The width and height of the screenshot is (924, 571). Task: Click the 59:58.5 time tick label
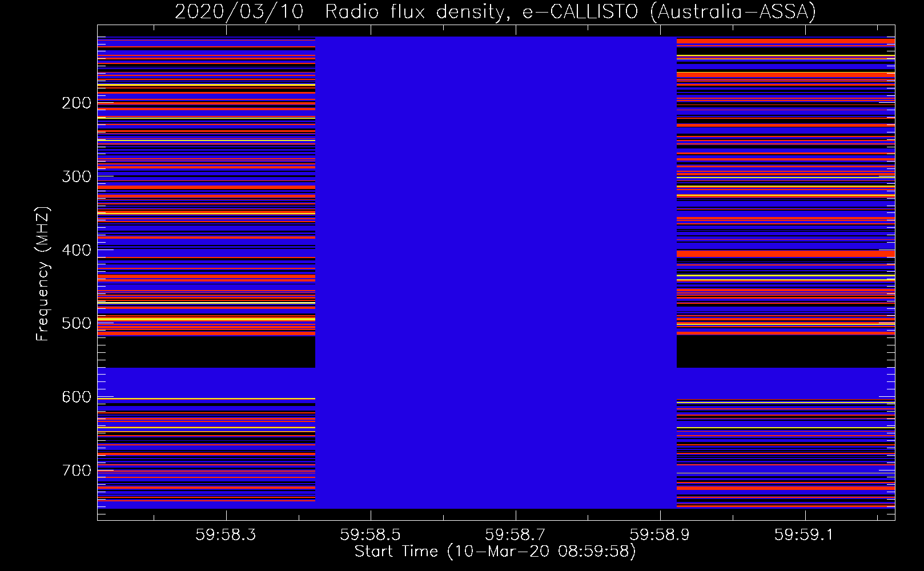[370, 535]
